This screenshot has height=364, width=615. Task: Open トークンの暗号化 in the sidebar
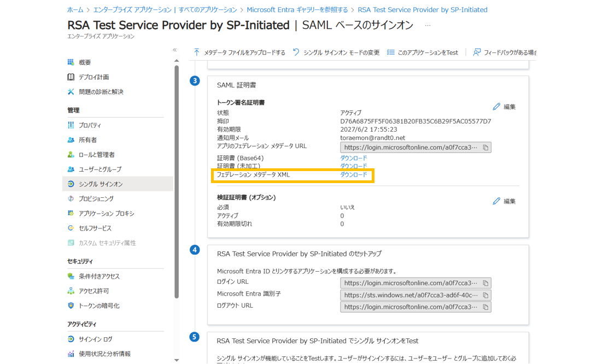pyautogui.click(x=99, y=306)
